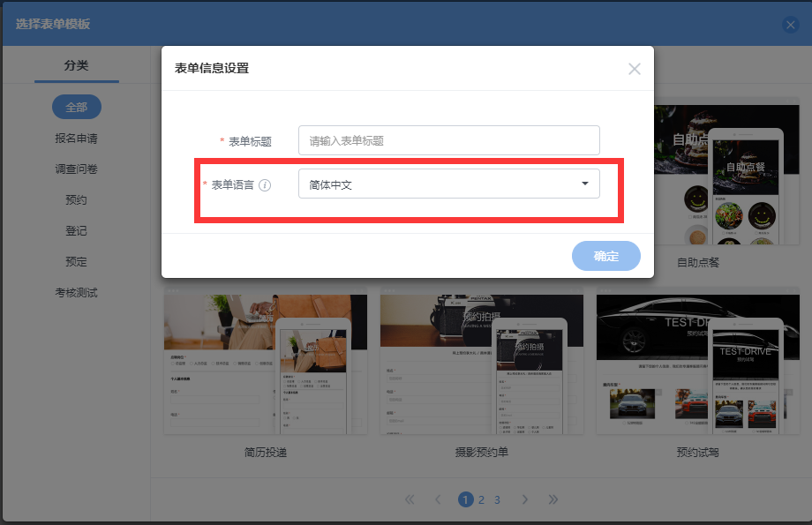This screenshot has height=525, width=812.
Task: Pick the 预定 category
Action: click(x=76, y=262)
